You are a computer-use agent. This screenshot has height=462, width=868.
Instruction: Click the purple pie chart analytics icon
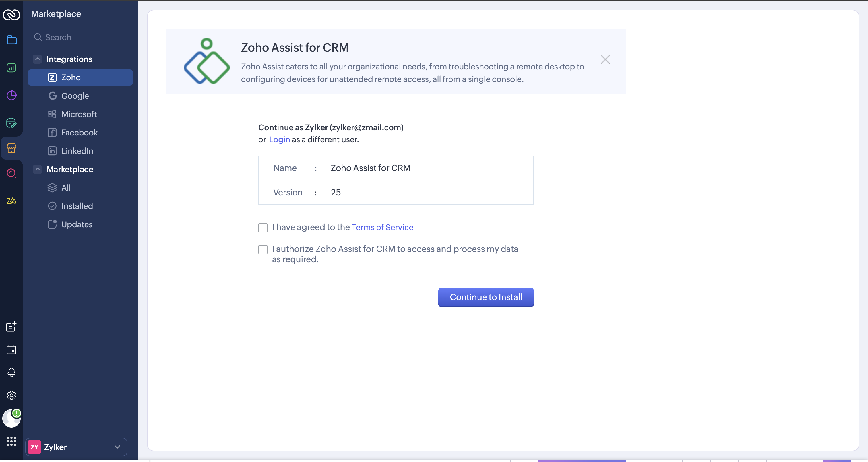[x=11, y=95]
